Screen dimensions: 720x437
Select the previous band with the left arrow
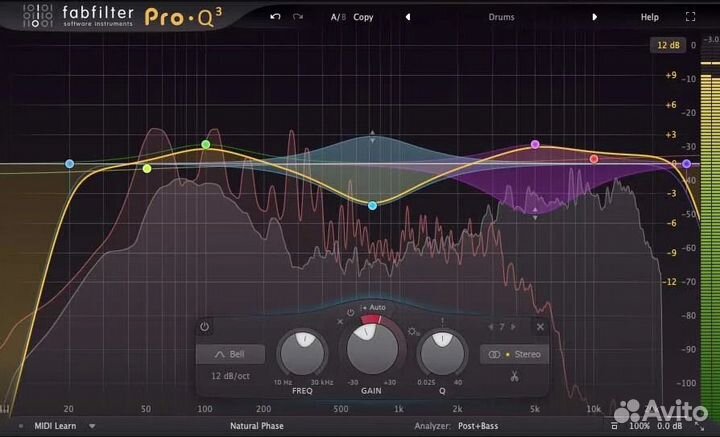(491, 327)
